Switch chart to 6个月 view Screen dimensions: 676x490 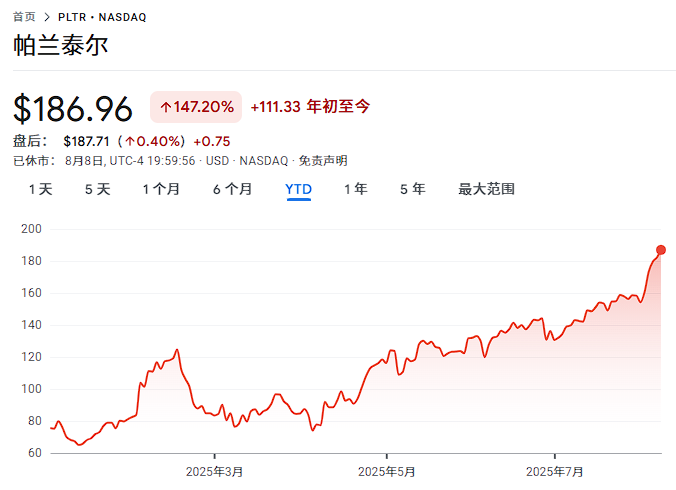pyautogui.click(x=232, y=189)
